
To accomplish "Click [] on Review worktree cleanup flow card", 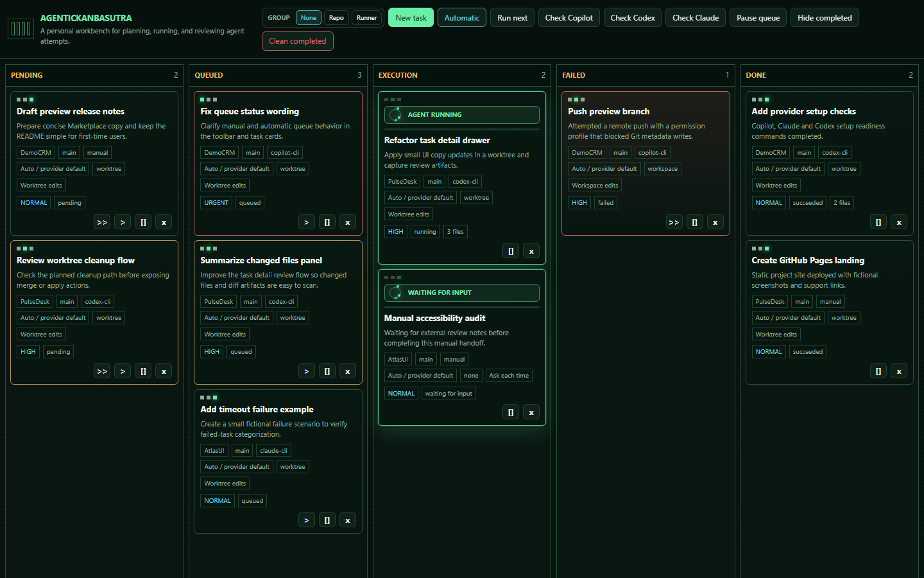I will point(143,371).
